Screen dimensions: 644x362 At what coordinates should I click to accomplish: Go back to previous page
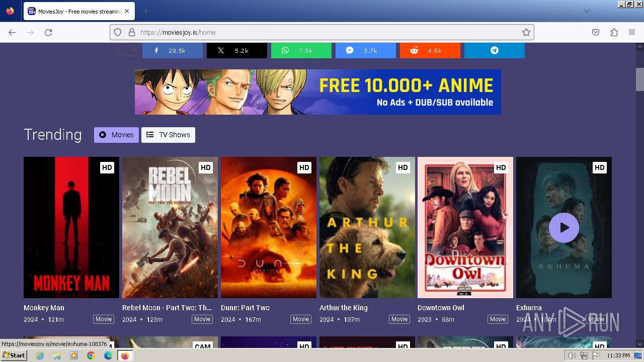click(12, 32)
